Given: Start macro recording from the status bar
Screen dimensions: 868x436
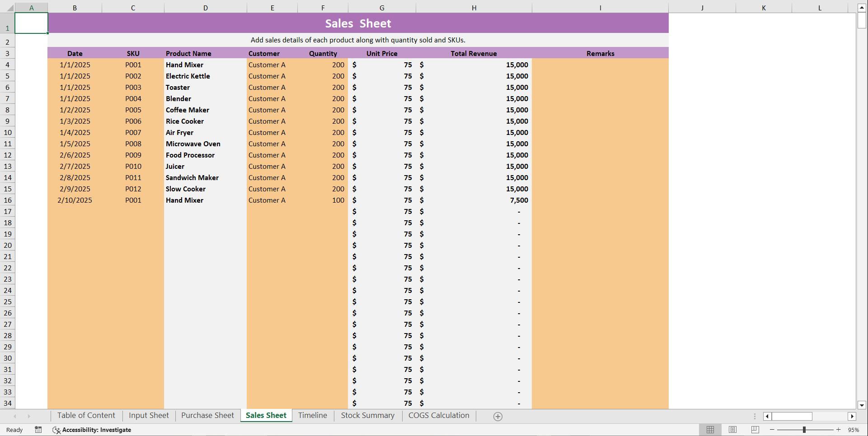Looking at the screenshot, I should [x=38, y=430].
